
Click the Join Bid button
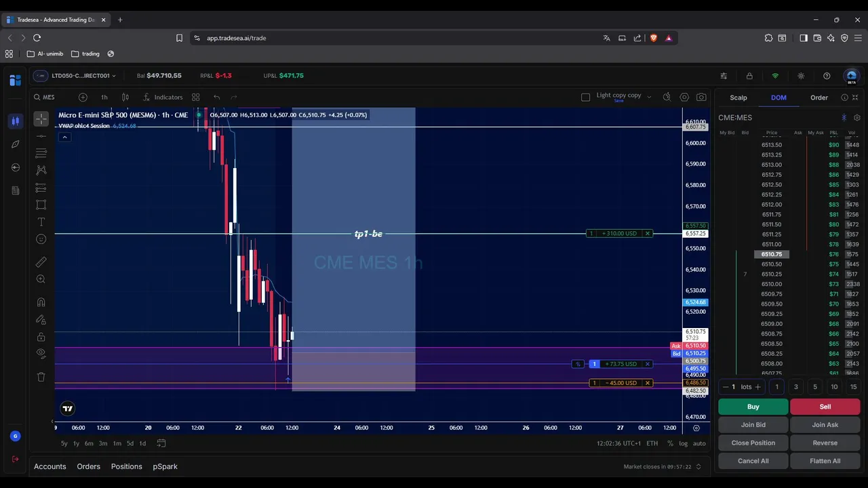[753, 425]
